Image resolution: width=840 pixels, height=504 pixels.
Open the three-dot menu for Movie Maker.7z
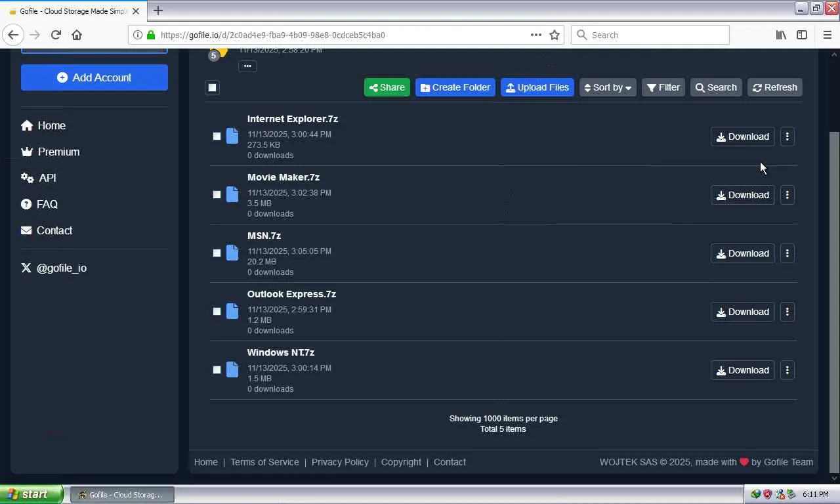(x=787, y=195)
